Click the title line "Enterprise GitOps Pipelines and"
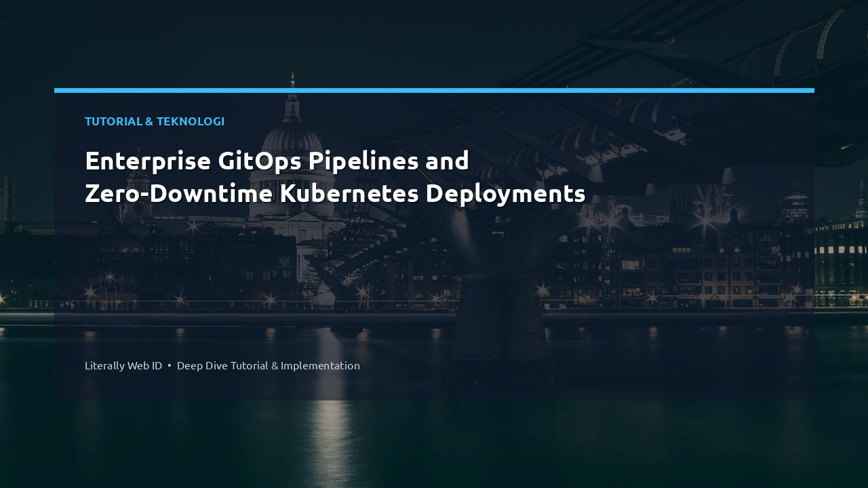 [277, 161]
